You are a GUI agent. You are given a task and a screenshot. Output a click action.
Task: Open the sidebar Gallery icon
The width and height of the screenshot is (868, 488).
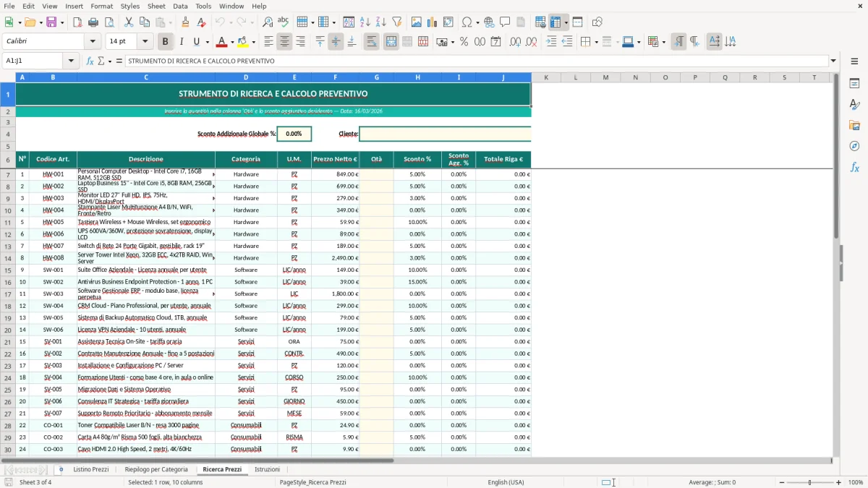click(854, 125)
